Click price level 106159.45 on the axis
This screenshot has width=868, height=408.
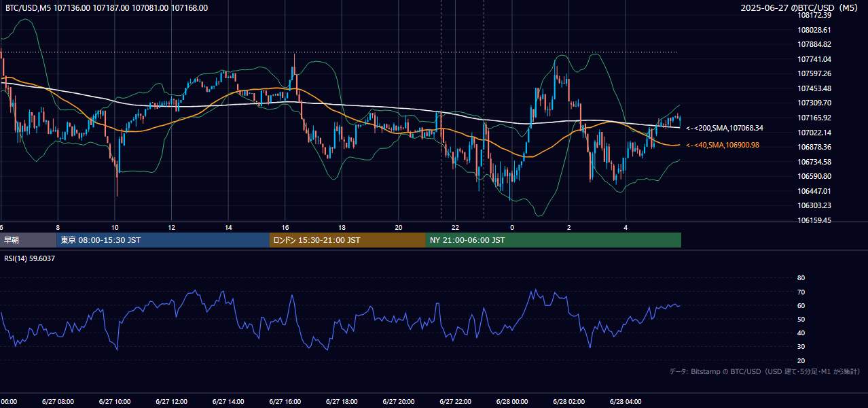[814, 220]
